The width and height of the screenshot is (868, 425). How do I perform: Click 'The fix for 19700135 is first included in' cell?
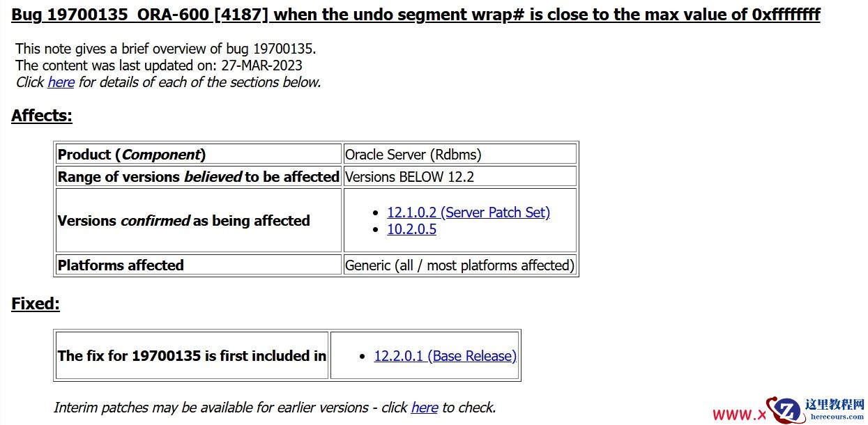click(192, 356)
